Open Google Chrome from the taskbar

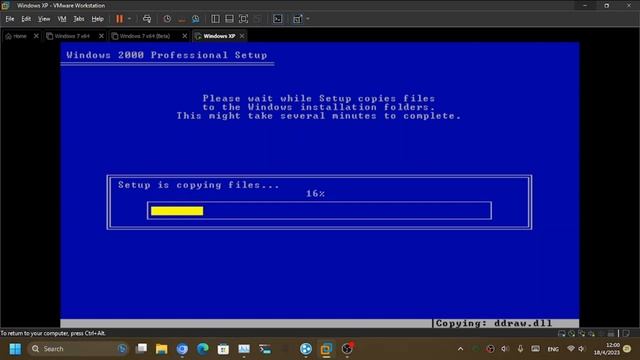[x=182, y=349]
